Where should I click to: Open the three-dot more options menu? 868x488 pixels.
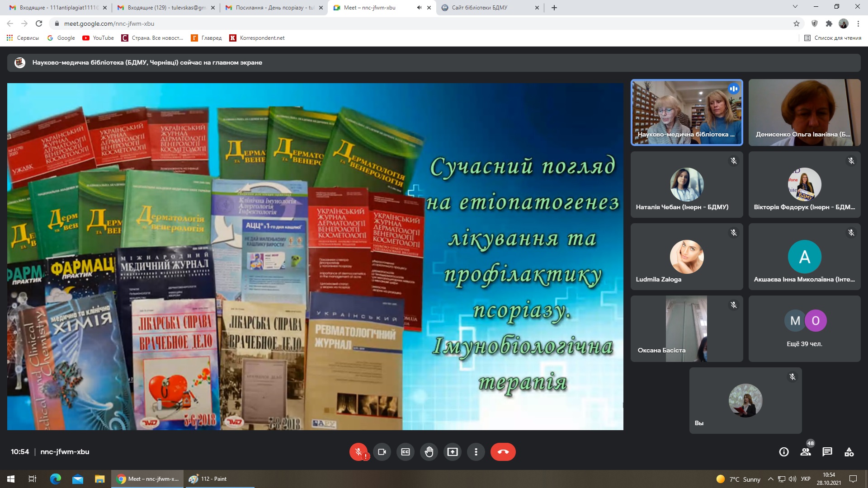476,452
